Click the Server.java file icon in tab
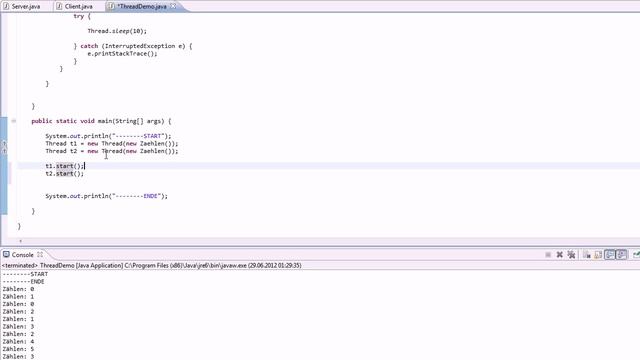 tap(6, 6)
